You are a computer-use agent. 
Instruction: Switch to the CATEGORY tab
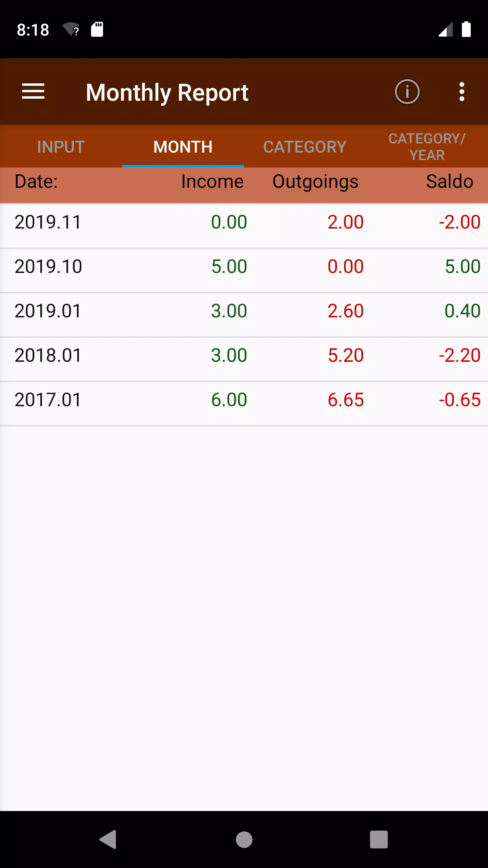pos(305,146)
